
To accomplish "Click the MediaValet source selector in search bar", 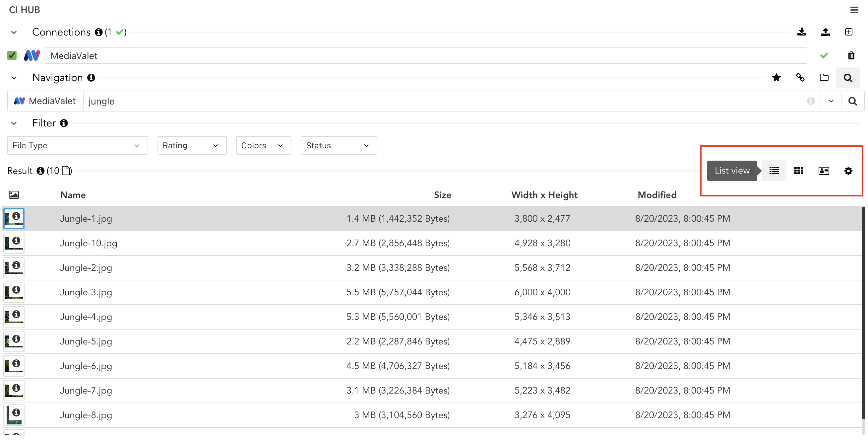I will point(45,101).
